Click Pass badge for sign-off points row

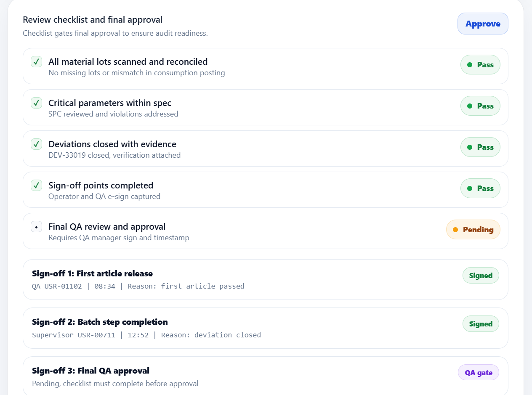pyautogui.click(x=480, y=188)
